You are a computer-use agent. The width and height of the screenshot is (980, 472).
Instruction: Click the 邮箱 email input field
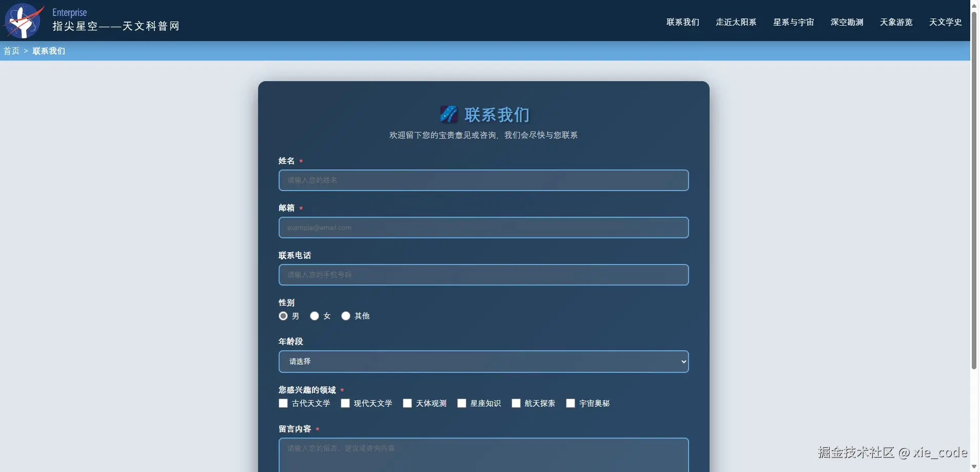pos(483,228)
